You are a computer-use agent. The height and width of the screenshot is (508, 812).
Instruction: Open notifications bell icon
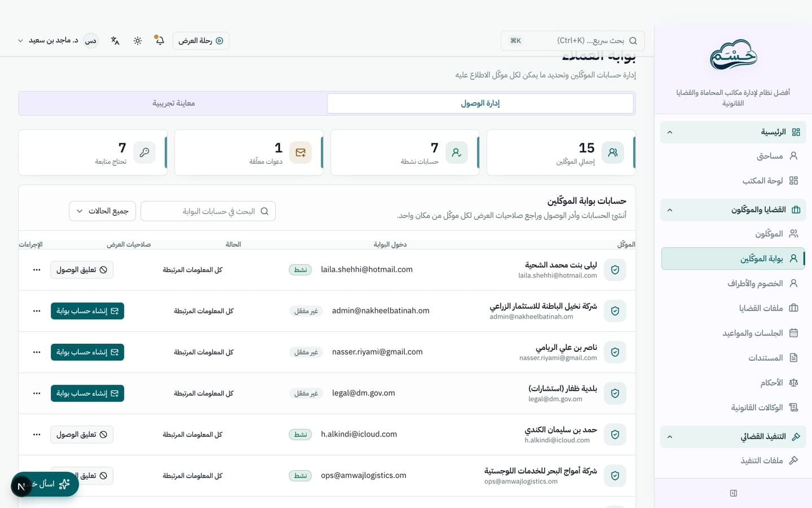click(160, 40)
